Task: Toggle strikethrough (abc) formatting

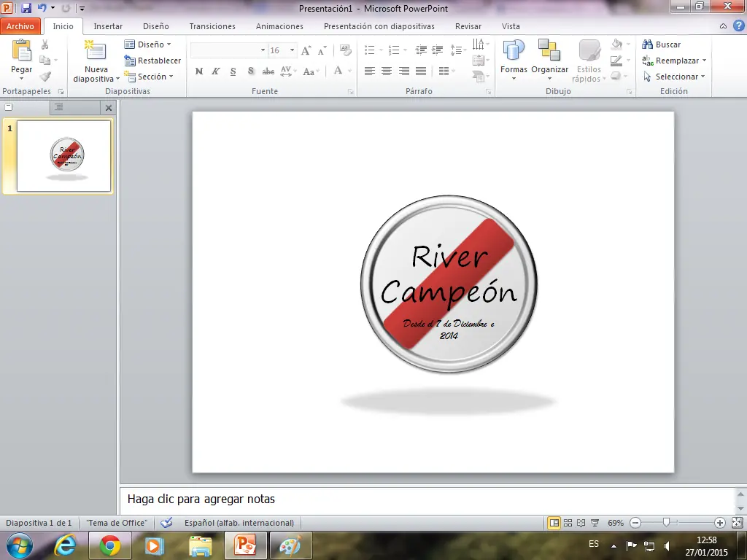Action: coord(268,71)
